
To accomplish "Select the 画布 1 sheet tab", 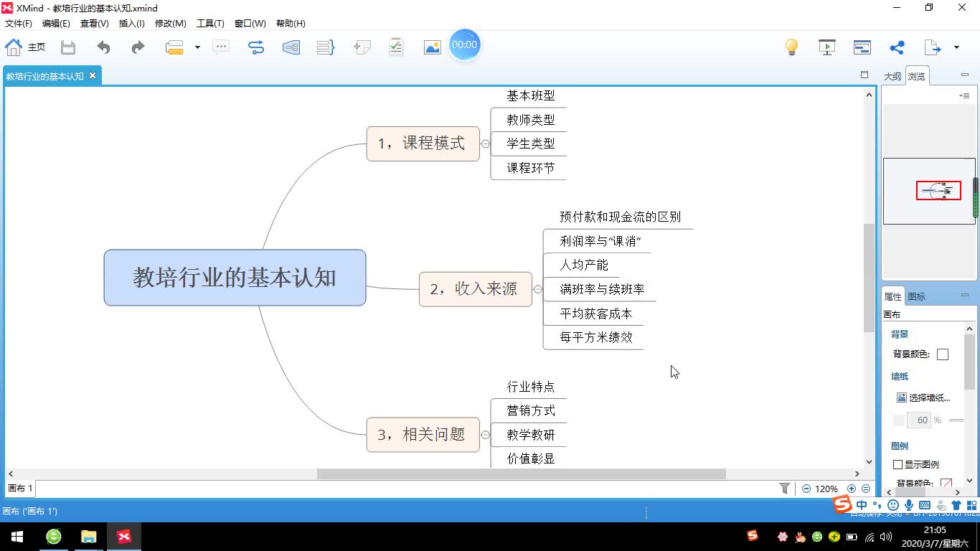I will 20,488.
